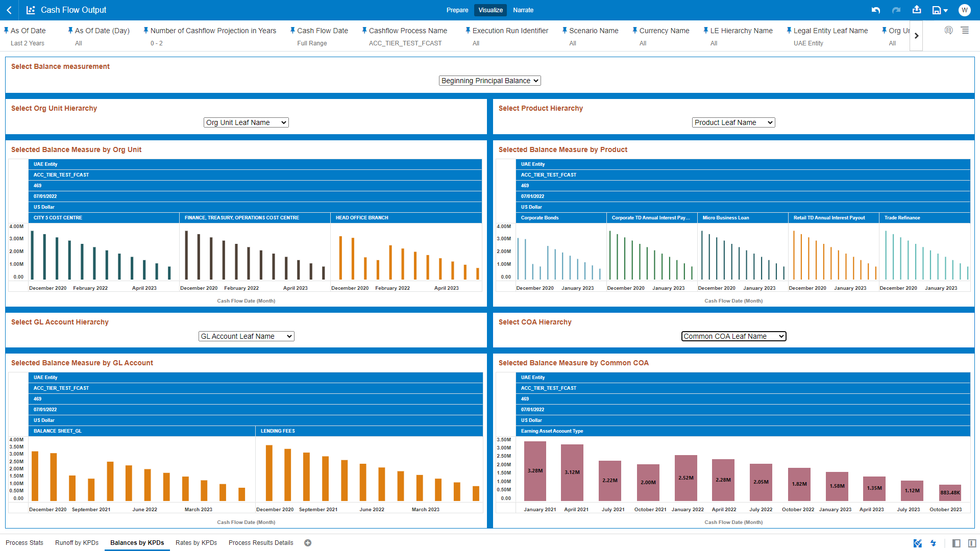
Task: Toggle brushing paintbrush icon in the status bar
Action: tap(917, 543)
